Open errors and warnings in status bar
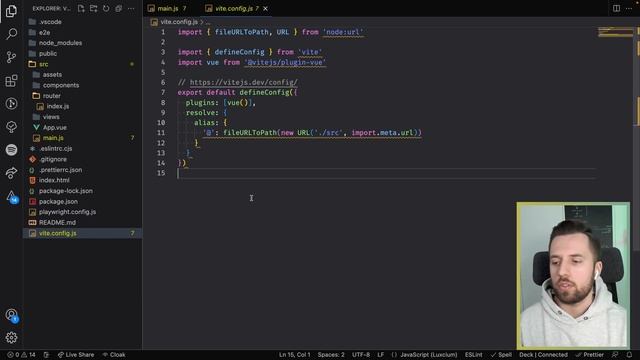 pos(21,355)
